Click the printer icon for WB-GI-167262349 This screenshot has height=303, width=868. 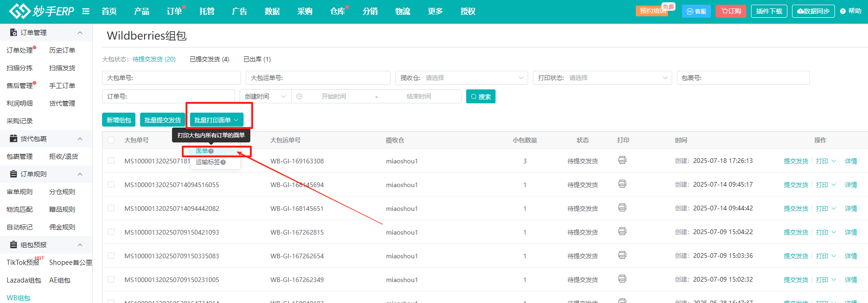(x=622, y=279)
